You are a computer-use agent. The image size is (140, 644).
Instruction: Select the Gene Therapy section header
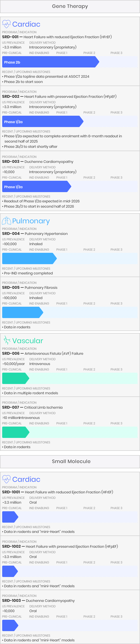point(70,7)
